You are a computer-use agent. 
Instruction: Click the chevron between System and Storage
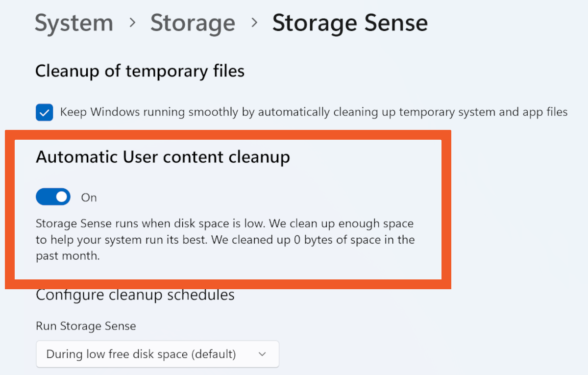pos(132,24)
